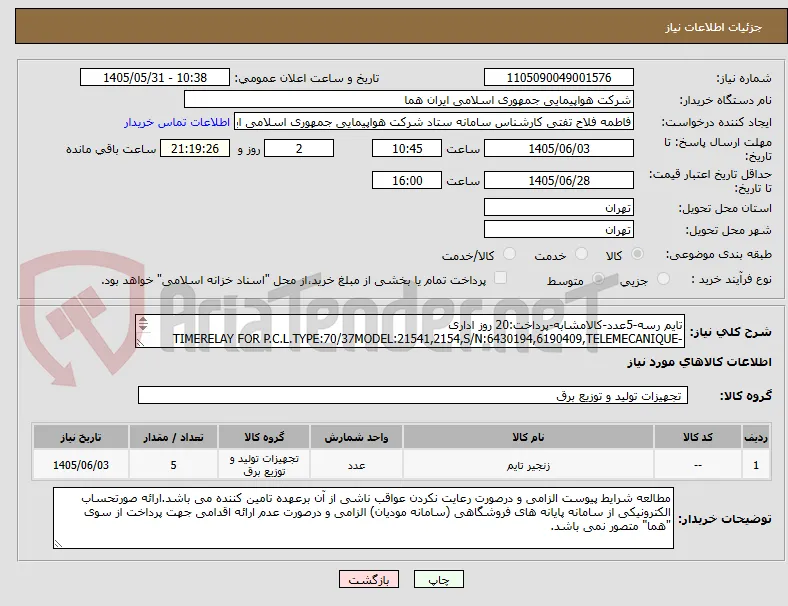Click the delivery province field تهران
Image resolution: width=788 pixels, height=606 pixels.
[x=558, y=208]
